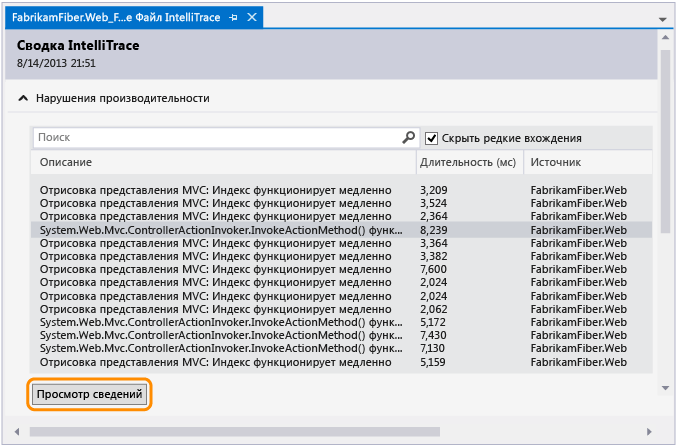Select the row with duration 3,364
676x445 pixels.
(341, 243)
